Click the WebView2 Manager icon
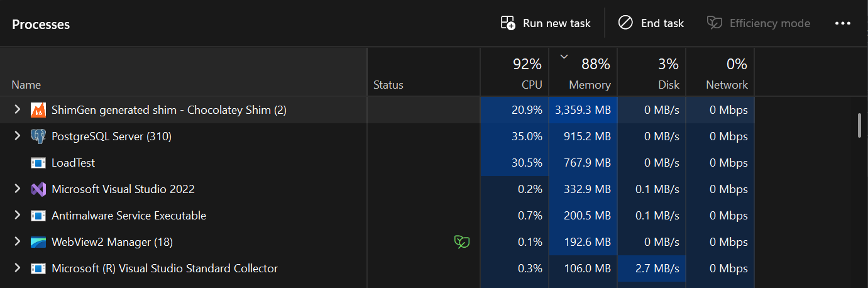 (x=38, y=242)
